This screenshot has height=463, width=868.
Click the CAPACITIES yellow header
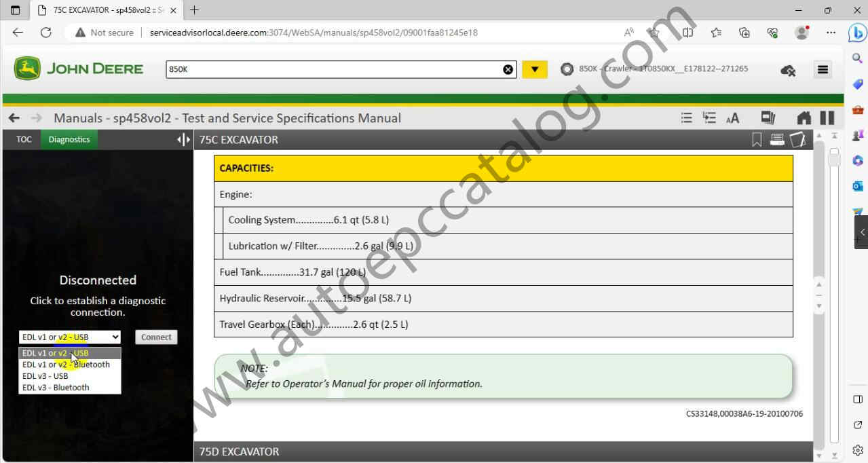[503, 168]
